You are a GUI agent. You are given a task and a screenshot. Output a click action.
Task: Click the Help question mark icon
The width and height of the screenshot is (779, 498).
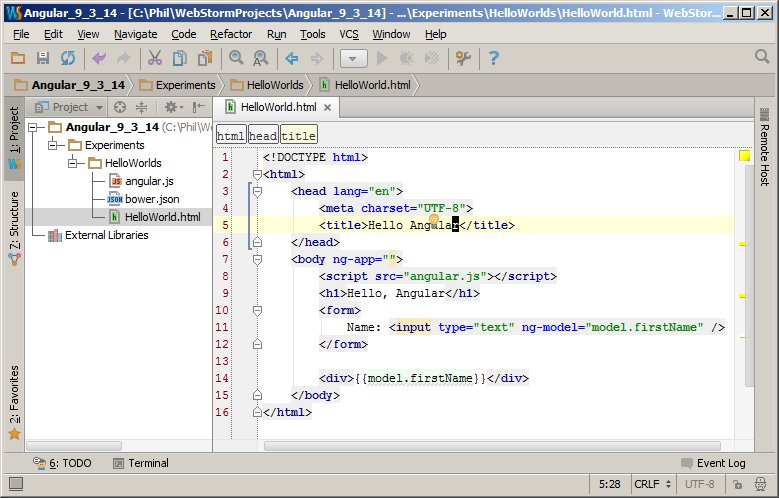pyautogui.click(x=493, y=59)
